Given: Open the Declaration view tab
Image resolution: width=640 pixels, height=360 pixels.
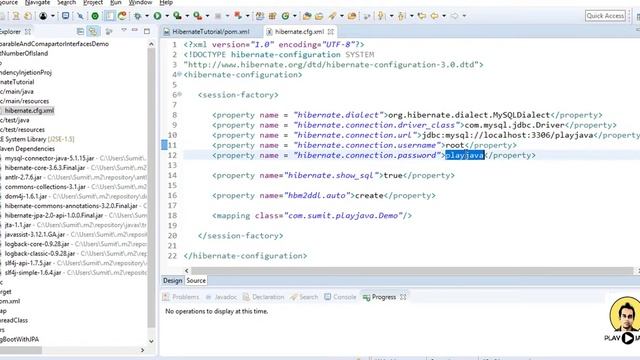Looking at the screenshot, I should 263,297.
